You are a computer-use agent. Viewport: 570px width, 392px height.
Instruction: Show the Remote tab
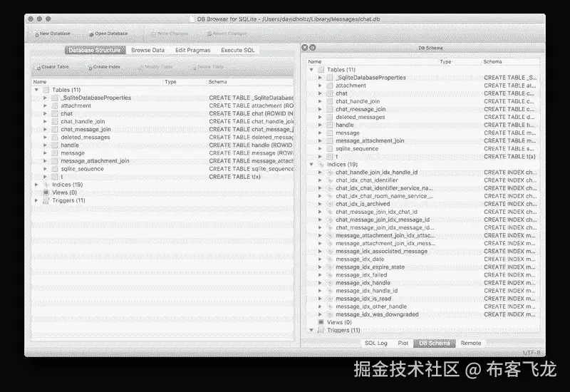point(471,344)
